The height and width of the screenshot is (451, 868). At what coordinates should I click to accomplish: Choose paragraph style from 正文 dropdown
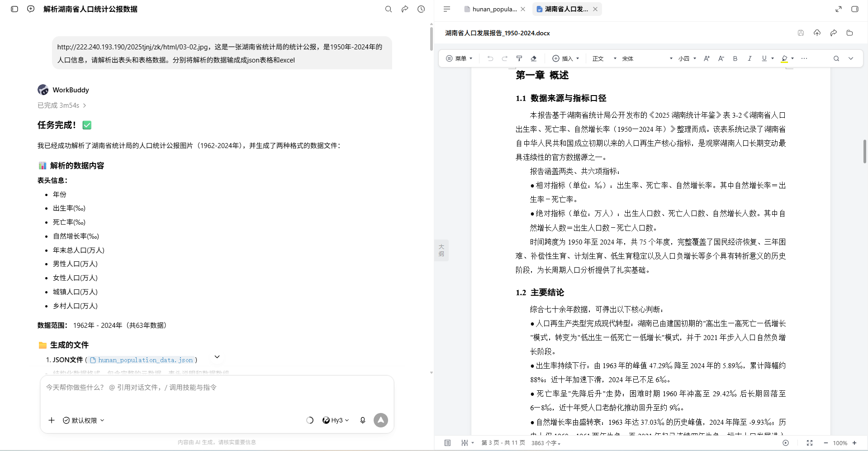[604, 58]
